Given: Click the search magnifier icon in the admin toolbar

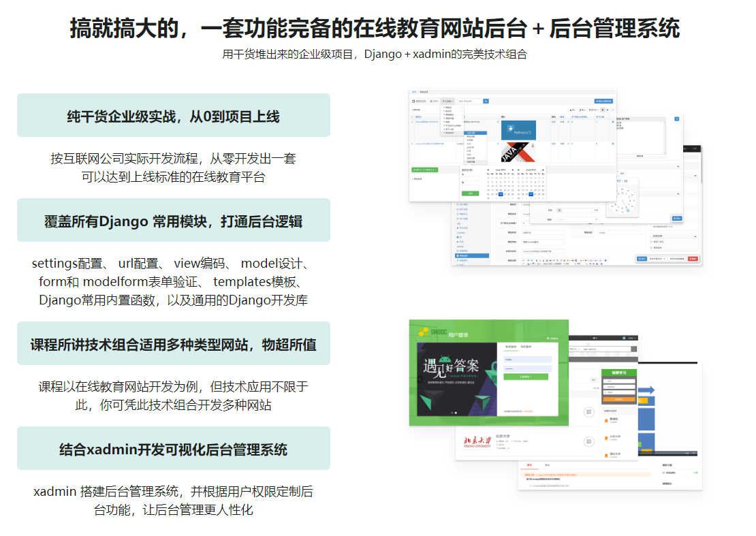Looking at the screenshot, I should (486, 101).
